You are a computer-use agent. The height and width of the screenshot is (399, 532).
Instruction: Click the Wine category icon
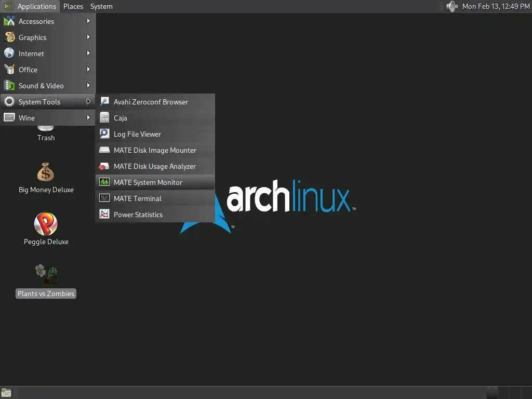pyautogui.click(x=9, y=117)
